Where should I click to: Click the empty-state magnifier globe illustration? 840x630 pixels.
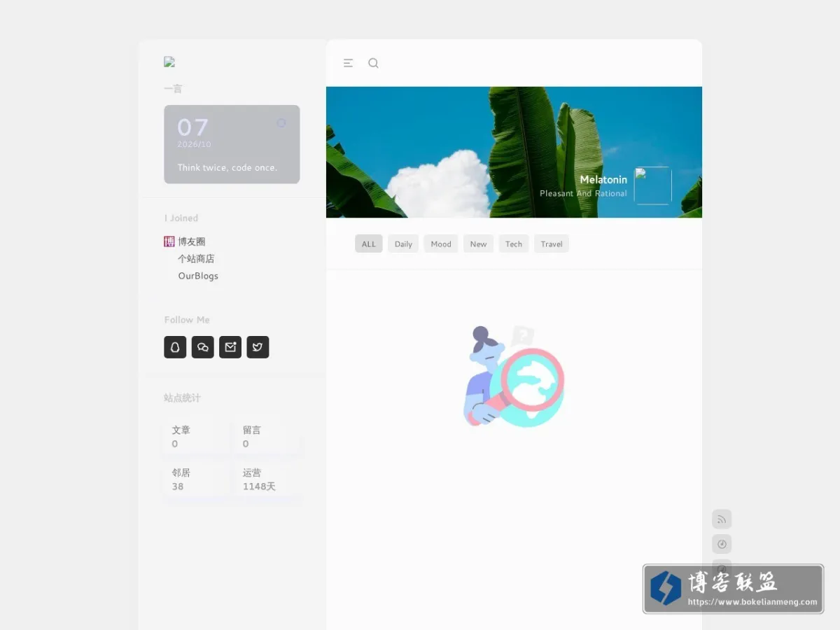(x=514, y=376)
